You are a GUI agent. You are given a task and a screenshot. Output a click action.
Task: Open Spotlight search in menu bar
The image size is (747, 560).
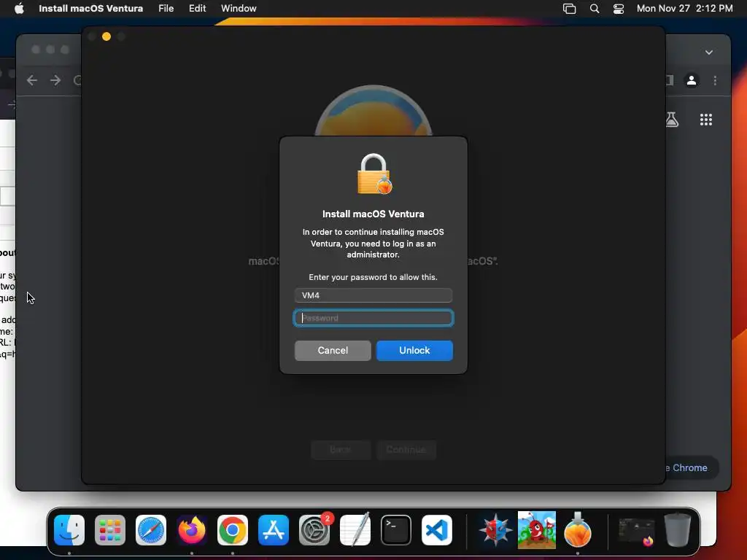(x=594, y=8)
